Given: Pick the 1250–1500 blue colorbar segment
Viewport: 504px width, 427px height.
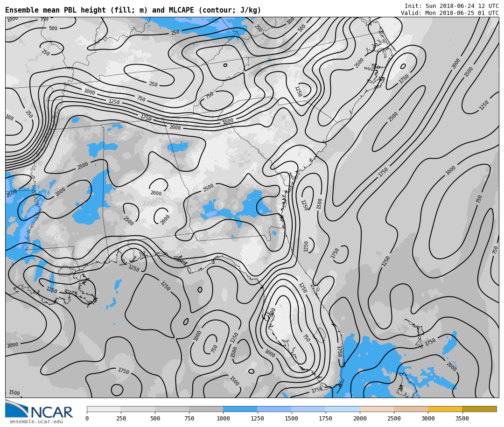Looking at the screenshot, I should [274, 409].
